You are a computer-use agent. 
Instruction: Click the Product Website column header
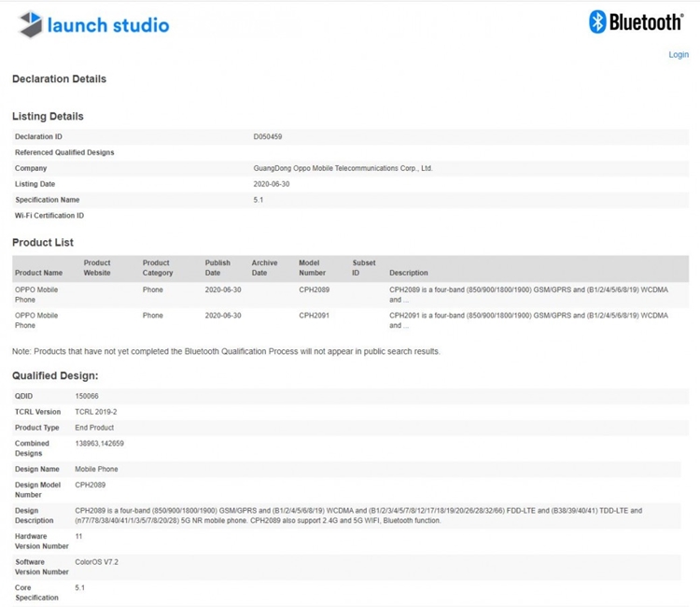click(x=97, y=267)
